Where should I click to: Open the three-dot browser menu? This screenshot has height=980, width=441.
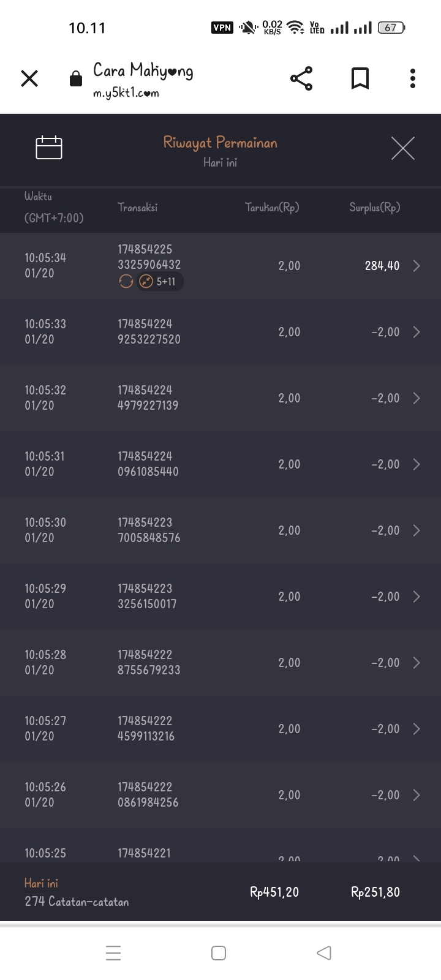click(413, 78)
